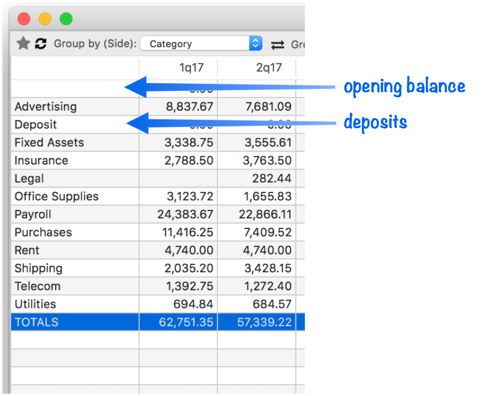Click Telecom value 1,392.75
The image size is (487, 396).
(x=190, y=286)
